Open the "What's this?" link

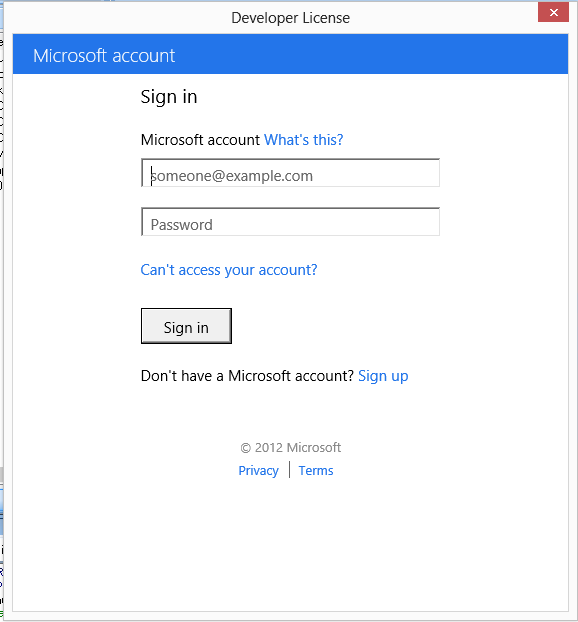(x=303, y=140)
